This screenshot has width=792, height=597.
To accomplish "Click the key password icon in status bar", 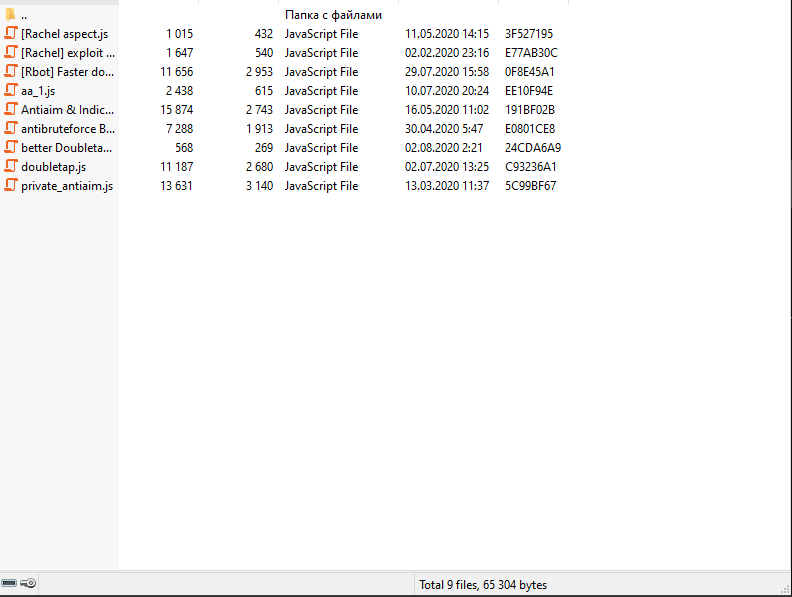I will [28, 583].
